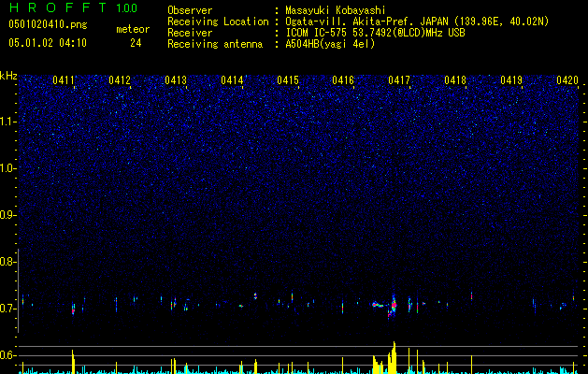Click time marker 0420
The width and height of the screenshot is (588, 374).
click(567, 80)
